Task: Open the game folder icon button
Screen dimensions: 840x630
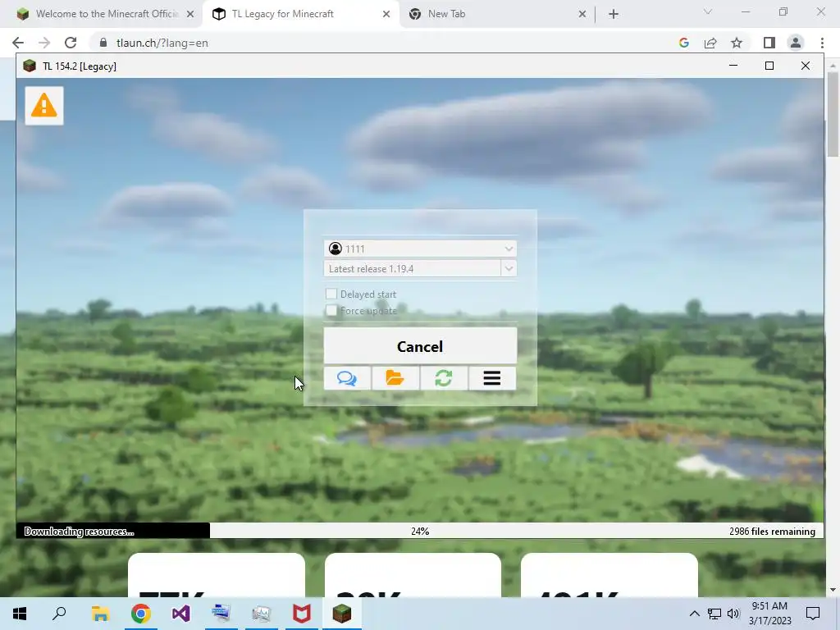Action: [395, 378]
